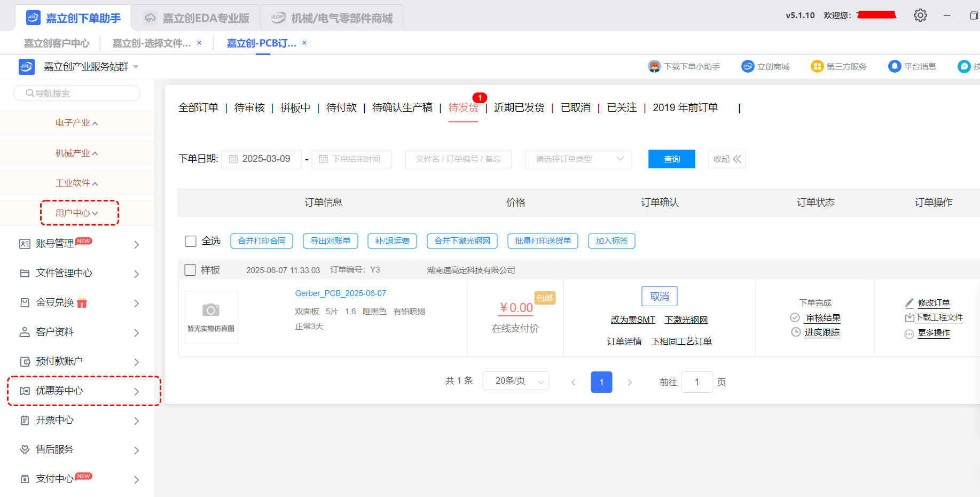Go to pagination page 1 button
Screen dimensions: 980x497
[x=601, y=382]
